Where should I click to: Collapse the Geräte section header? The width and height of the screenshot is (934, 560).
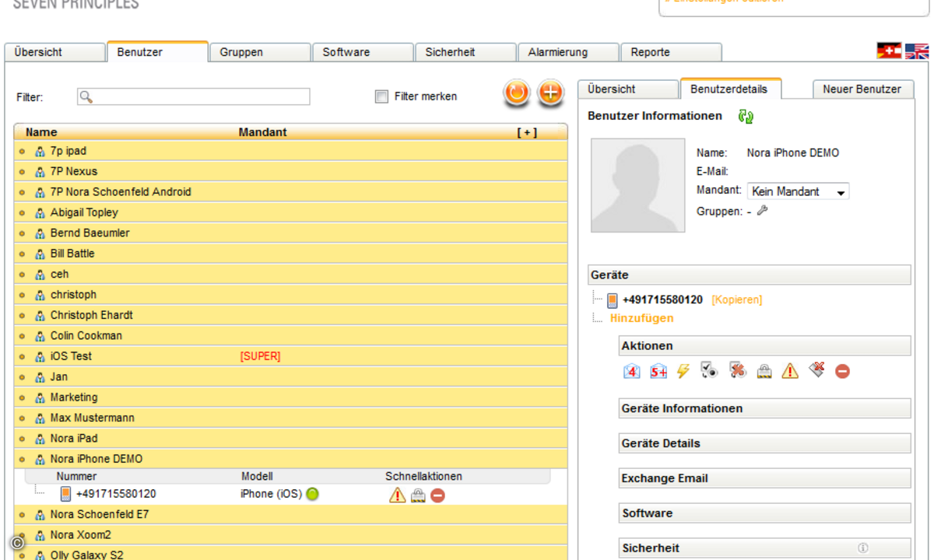(x=750, y=275)
